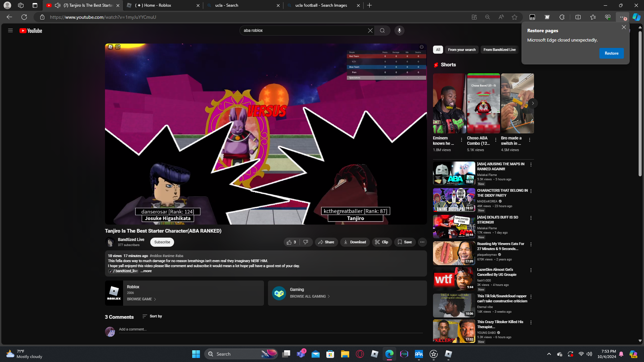The height and width of the screenshot is (362, 644).
Task: Select the From your search chip
Action: point(462,50)
